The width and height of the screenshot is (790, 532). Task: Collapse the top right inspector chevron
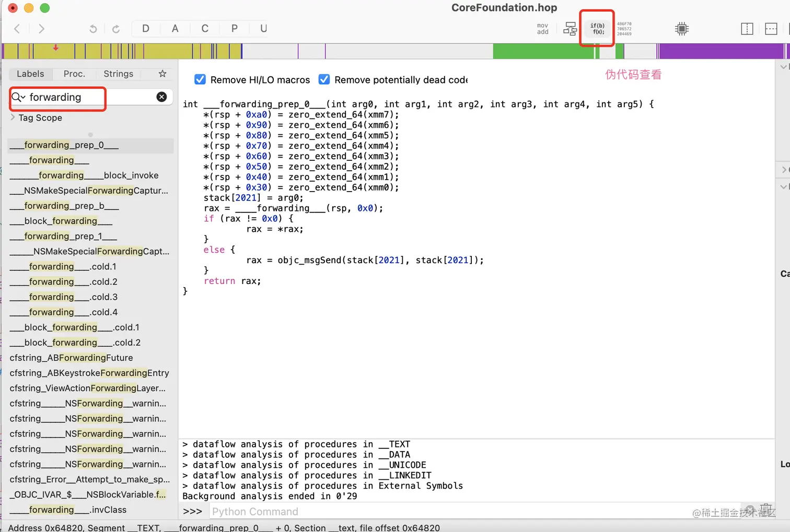[783, 67]
